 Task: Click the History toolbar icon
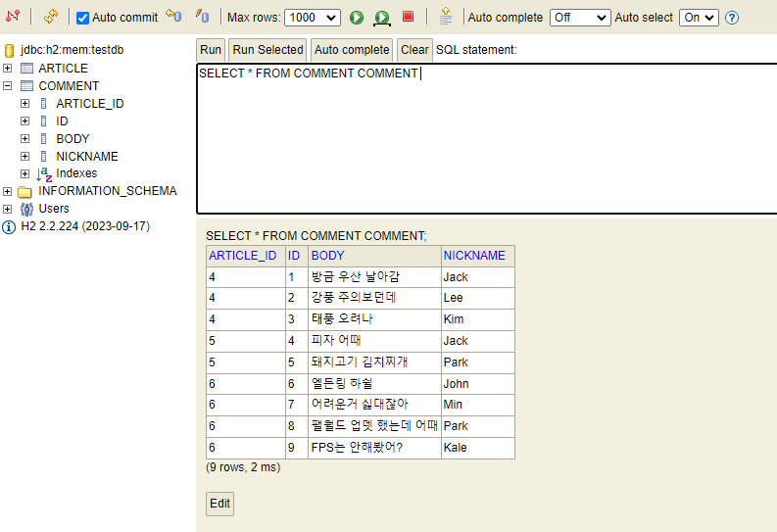pos(446,16)
